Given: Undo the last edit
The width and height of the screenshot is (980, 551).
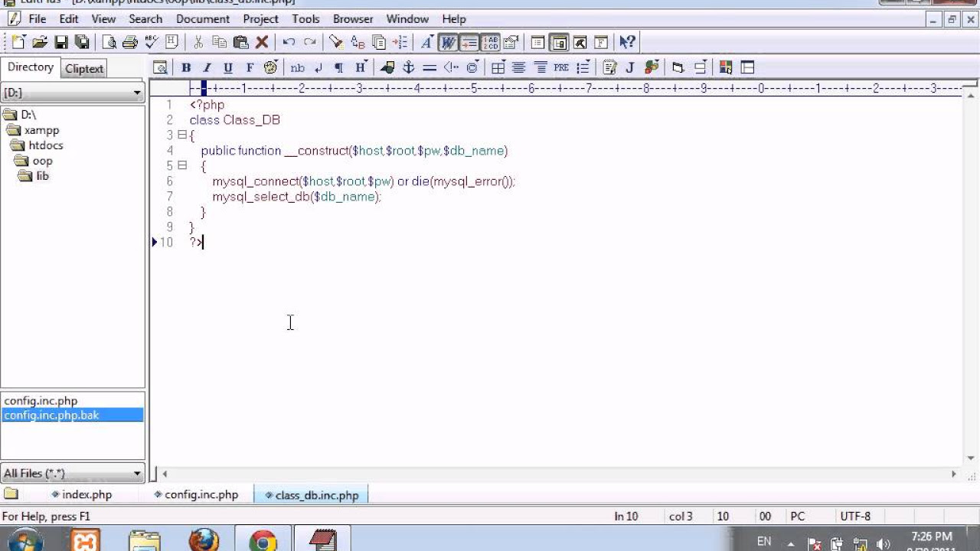Looking at the screenshot, I should coord(289,42).
